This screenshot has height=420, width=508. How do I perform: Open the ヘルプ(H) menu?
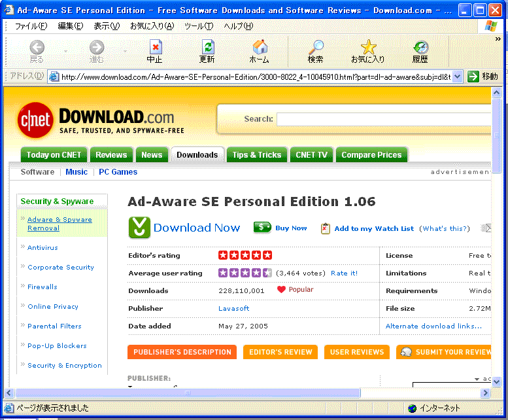pos(239,26)
